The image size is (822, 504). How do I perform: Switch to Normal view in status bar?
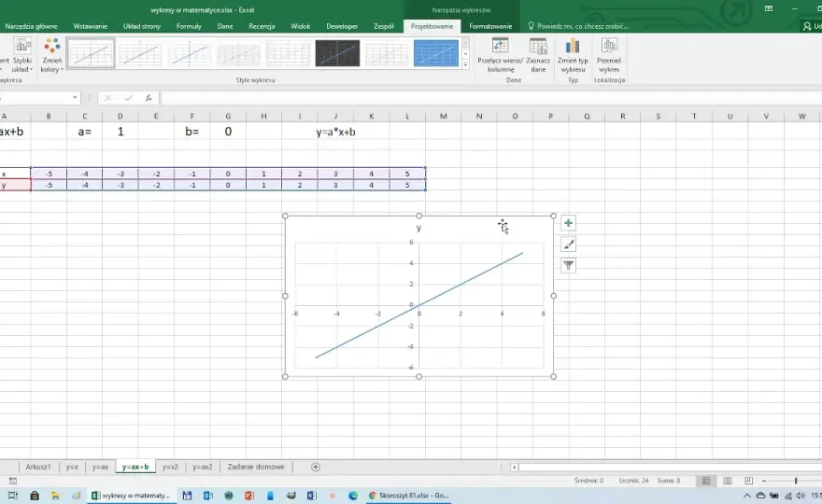click(706, 481)
